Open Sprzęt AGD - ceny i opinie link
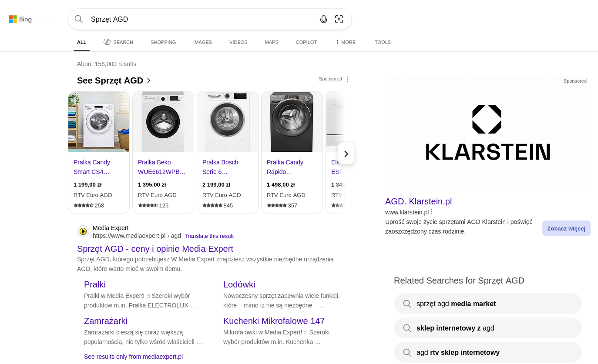598x364 pixels. (x=155, y=249)
